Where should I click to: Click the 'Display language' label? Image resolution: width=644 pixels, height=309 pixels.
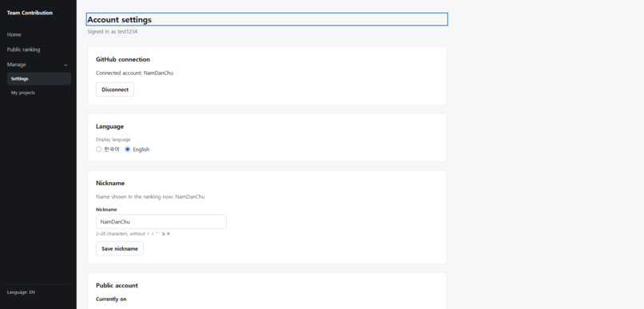pyautogui.click(x=113, y=140)
